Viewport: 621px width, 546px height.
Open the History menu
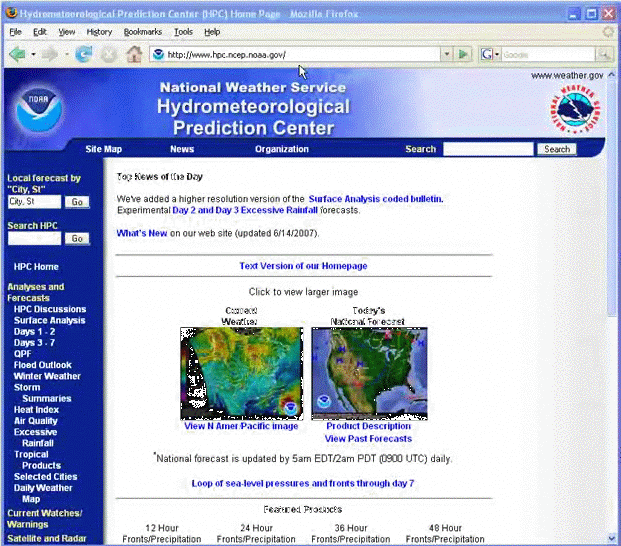(x=99, y=32)
